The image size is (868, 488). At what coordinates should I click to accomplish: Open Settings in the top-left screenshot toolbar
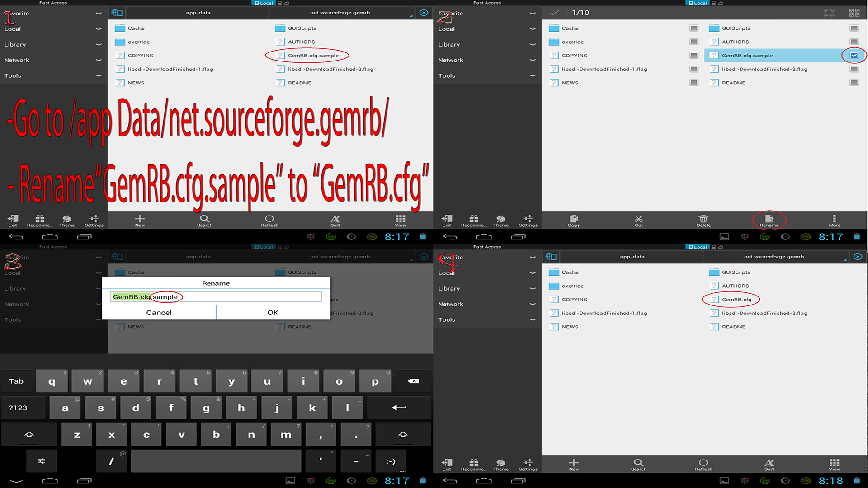pos(94,221)
